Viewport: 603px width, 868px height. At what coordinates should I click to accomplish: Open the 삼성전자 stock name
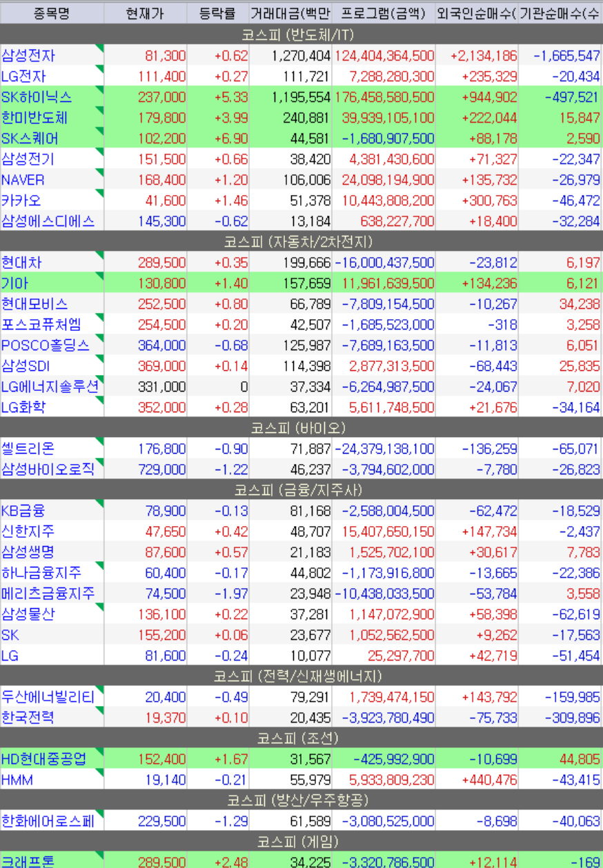point(28,56)
